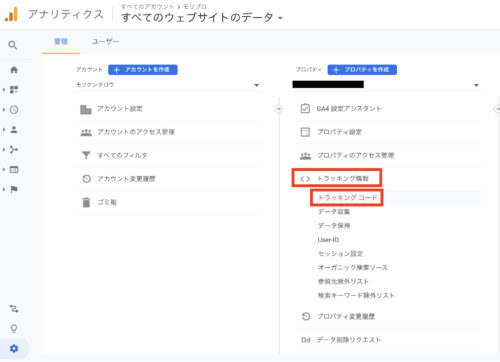Open the property selector dropdown arrow

coord(476,85)
